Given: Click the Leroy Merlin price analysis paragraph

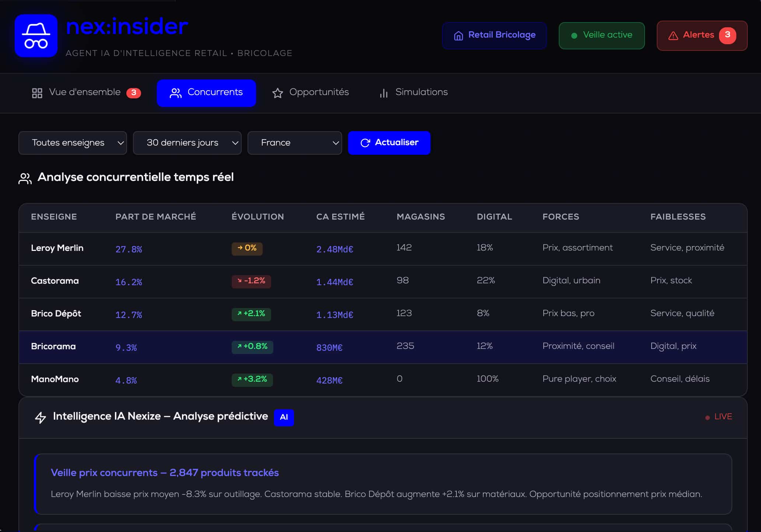Looking at the screenshot, I should (376, 494).
